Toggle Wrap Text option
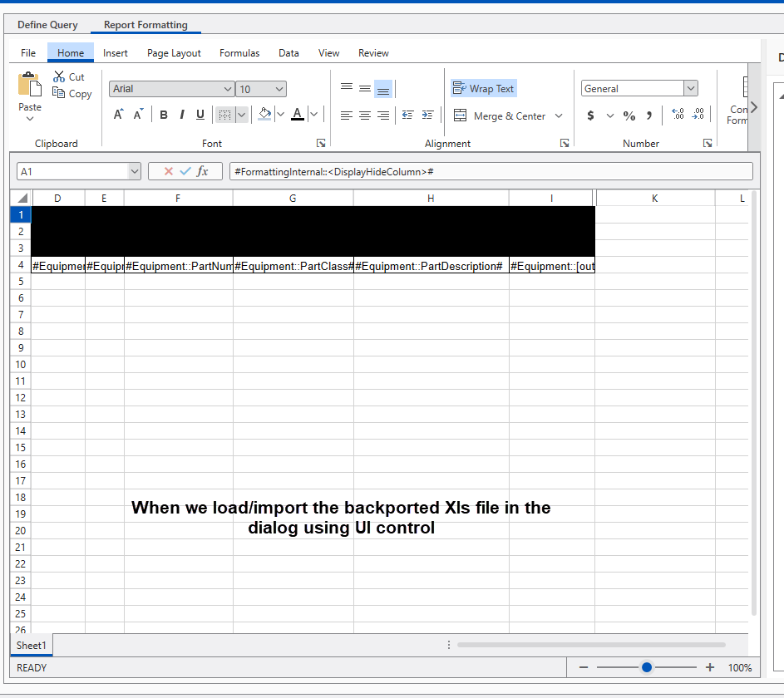The width and height of the screenshot is (784, 698). point(483,89)
